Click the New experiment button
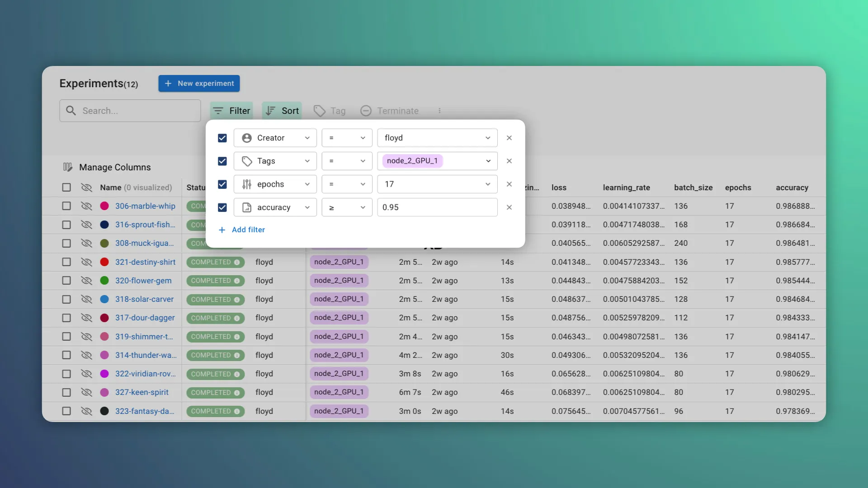The width and height of the screenshot is (868, 488). point(199,84)
